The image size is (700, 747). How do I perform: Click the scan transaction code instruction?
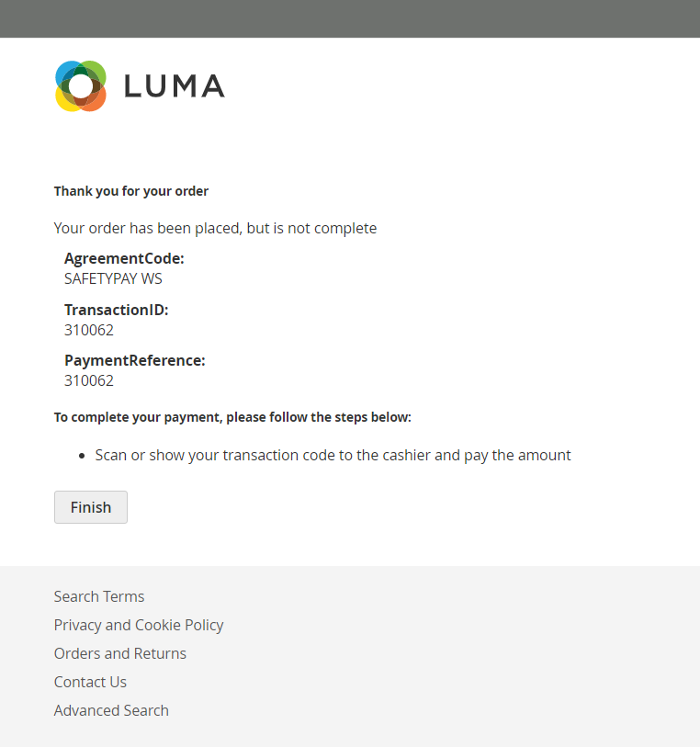click(x=333, y=455)
